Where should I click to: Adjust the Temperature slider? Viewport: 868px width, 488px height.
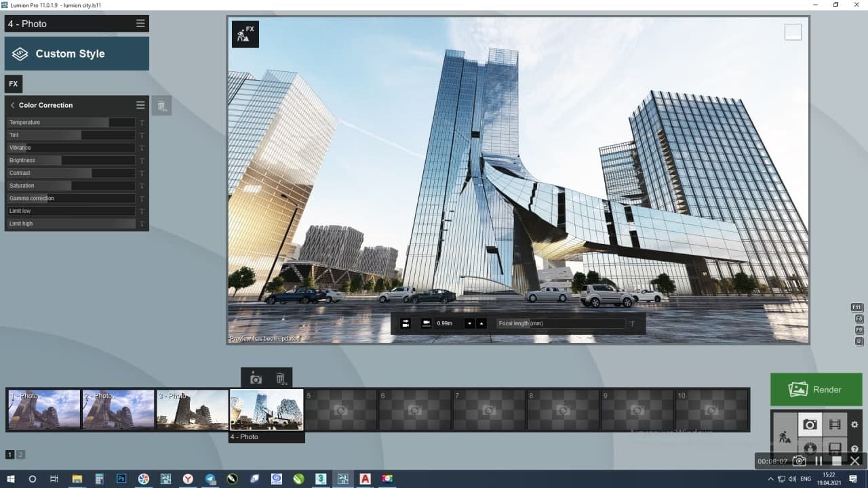(x=71, y=123)
